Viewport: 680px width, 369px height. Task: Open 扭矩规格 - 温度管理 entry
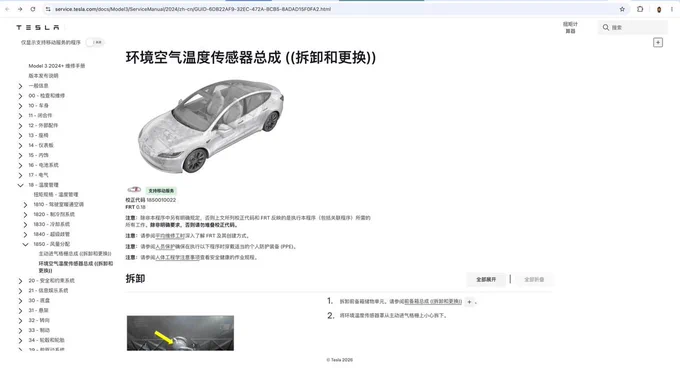(x=56, y=195)
